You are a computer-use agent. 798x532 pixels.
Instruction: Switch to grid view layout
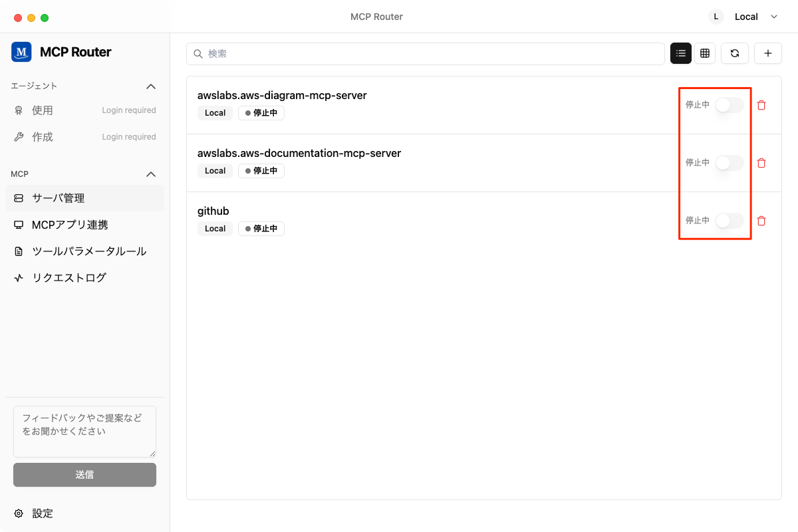pos(705,53)
